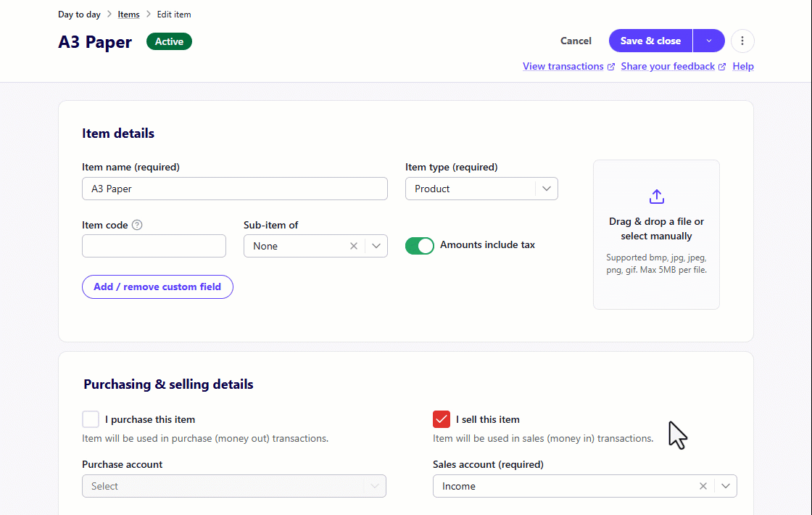
Task: Expand the Save & close dropdown arrow
Action: pos(708,41)
